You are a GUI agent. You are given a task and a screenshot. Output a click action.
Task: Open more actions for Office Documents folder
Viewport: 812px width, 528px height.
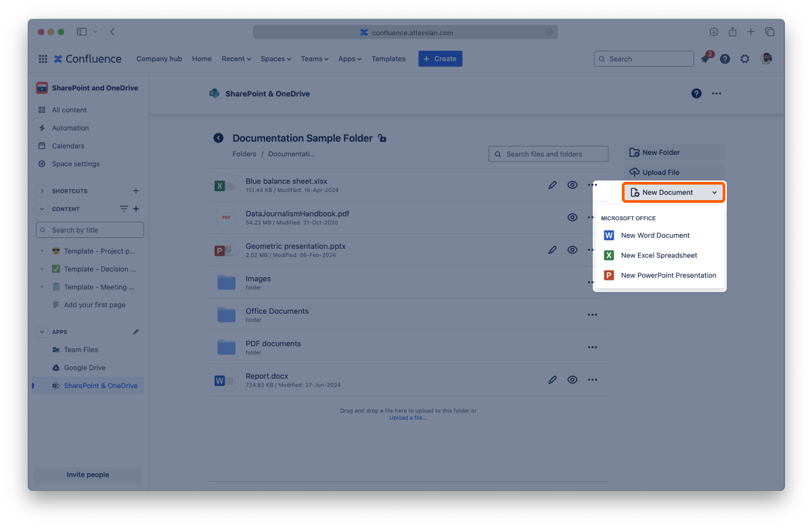tap(592, 315)
